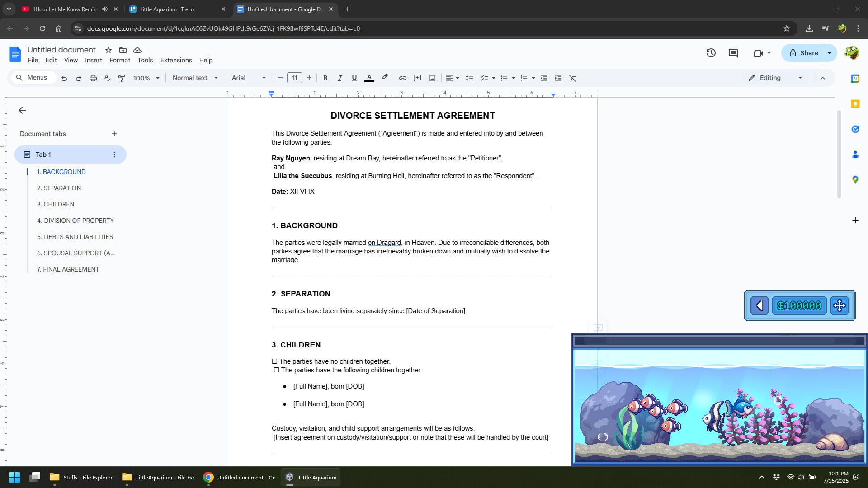The height and width of the screenshot is (488, 868).
Task: Open the Google Calendar sidebar
Action: point(855,78)
